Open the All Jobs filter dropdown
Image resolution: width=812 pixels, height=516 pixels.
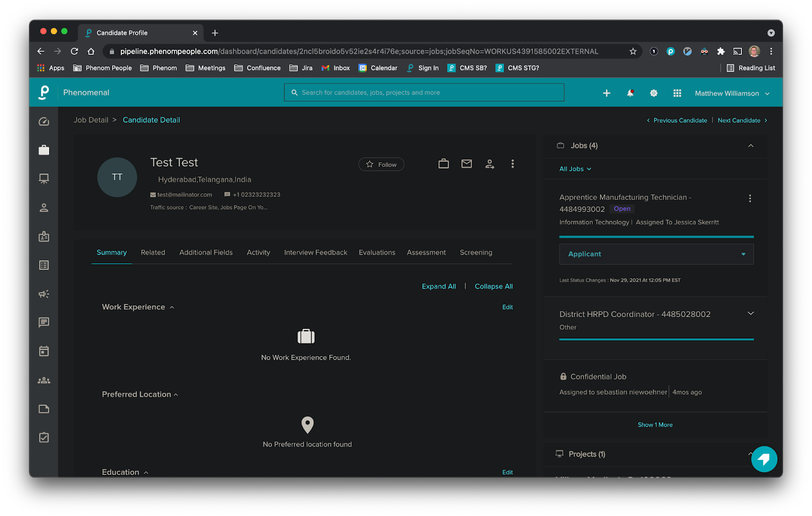click(575, 169)
